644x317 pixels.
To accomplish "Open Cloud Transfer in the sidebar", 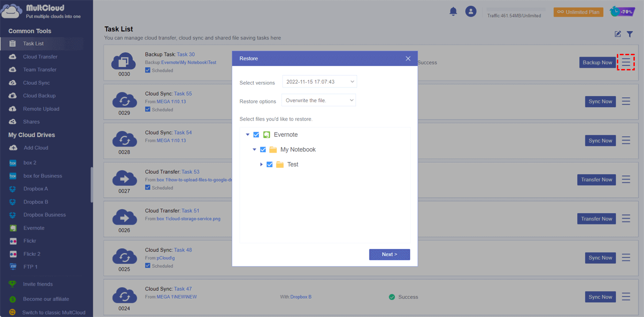I will (40, 57).
